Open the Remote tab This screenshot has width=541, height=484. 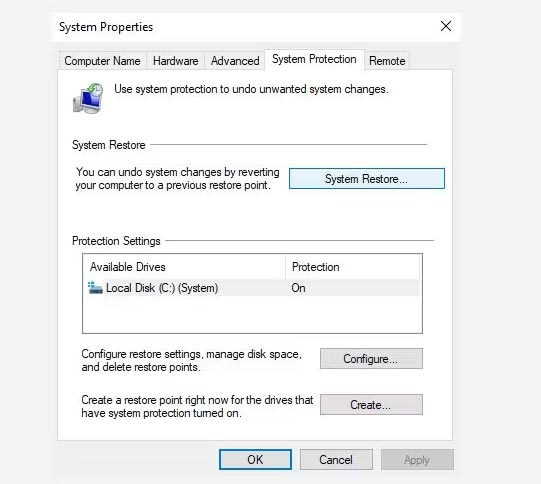click(x=387, y=61)
